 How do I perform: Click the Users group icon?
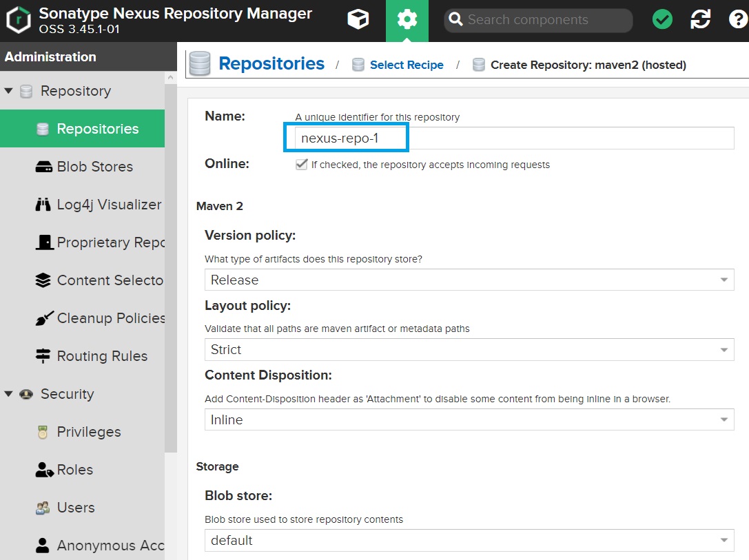click(x=43, y=508)
